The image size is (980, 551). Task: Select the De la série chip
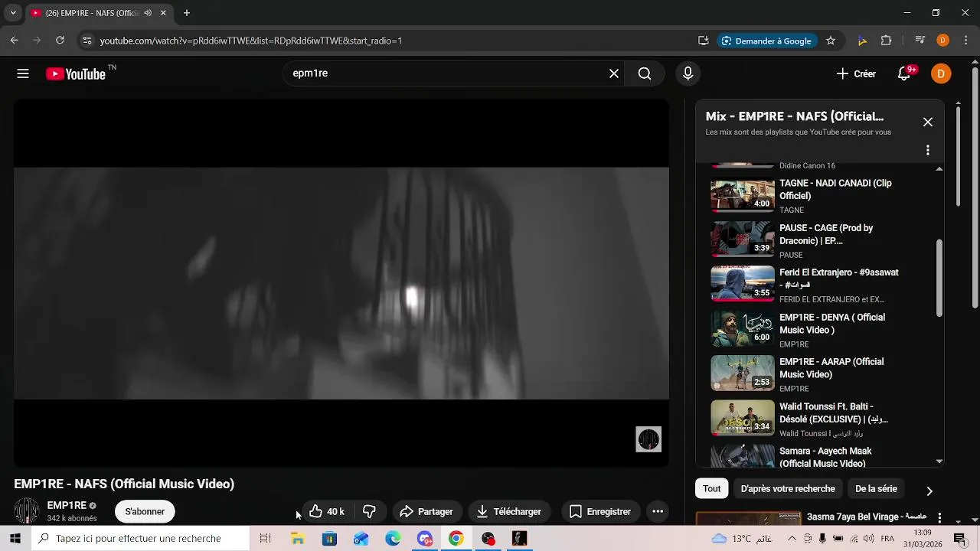[876, 488]
